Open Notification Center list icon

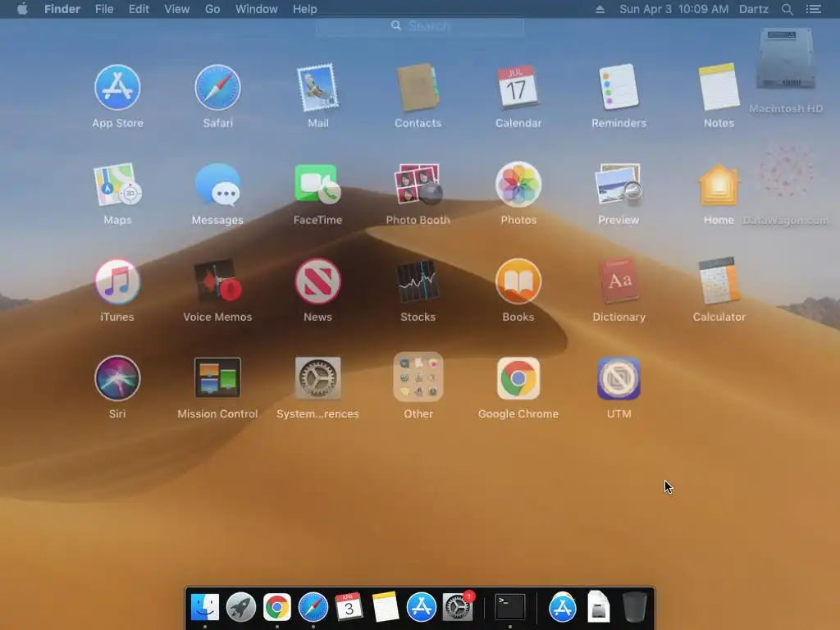[814, 9]
